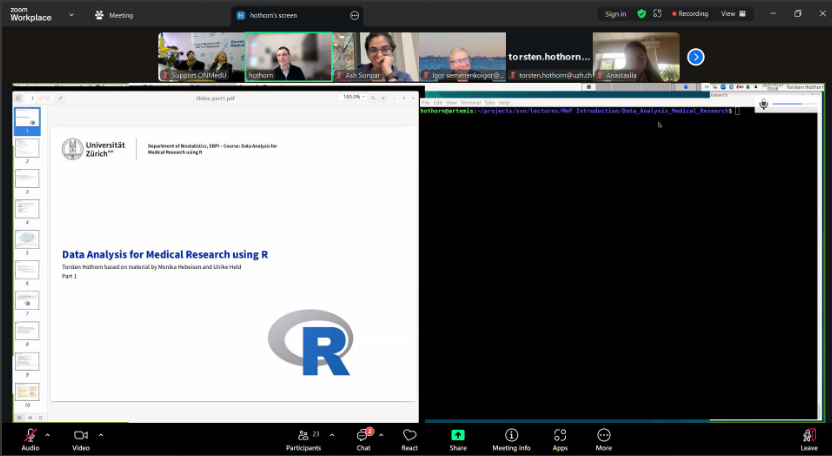Open the Apps panel
The width and height of the screenshot is (832, 456).
(x=560, y=438)
